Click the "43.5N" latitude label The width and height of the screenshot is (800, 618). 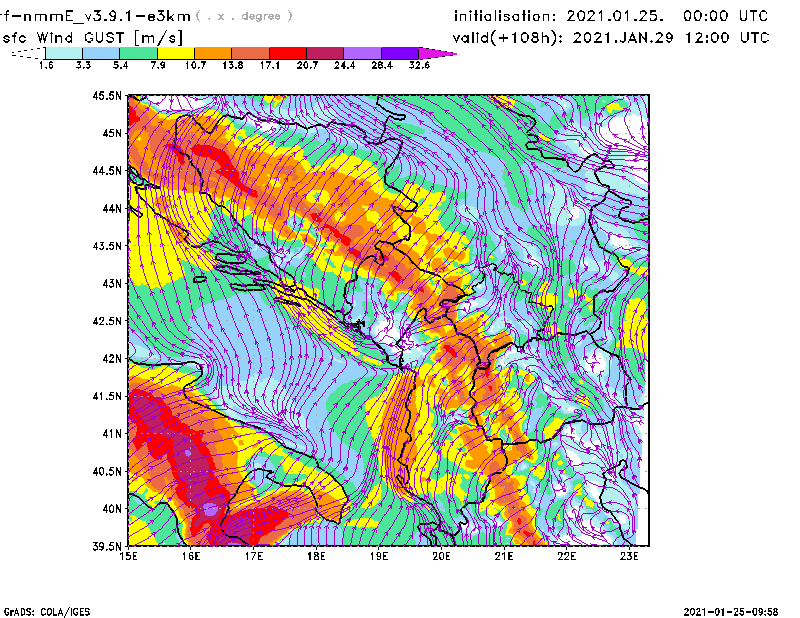coord(107,245)
